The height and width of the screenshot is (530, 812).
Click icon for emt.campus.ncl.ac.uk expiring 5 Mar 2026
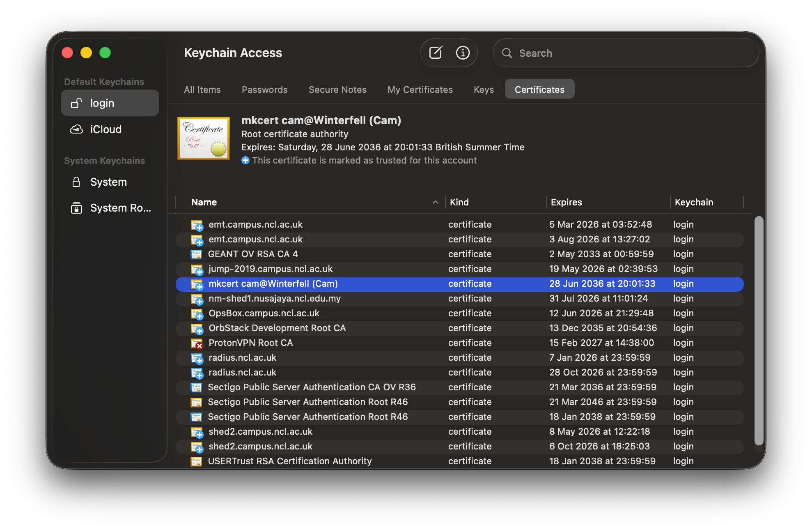pos(197,225)
